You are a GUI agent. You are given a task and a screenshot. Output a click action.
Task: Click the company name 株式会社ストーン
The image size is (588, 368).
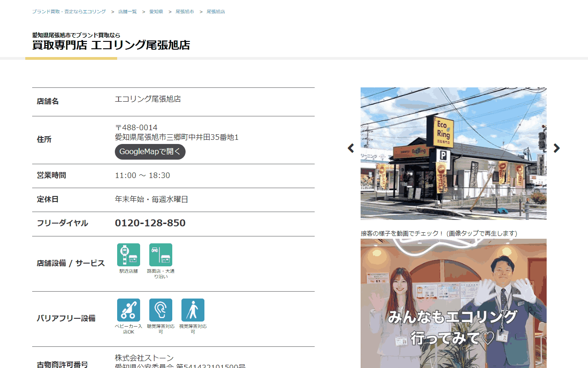(144, 358)
